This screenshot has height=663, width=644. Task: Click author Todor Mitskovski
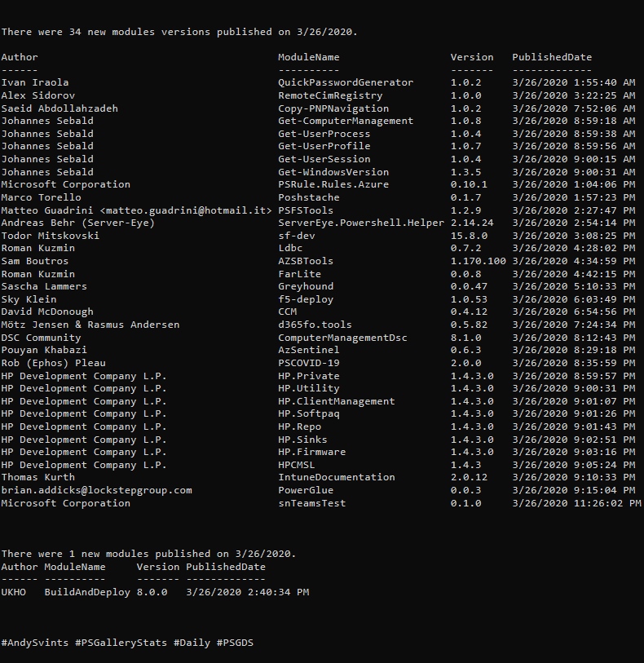pos(51,236)
